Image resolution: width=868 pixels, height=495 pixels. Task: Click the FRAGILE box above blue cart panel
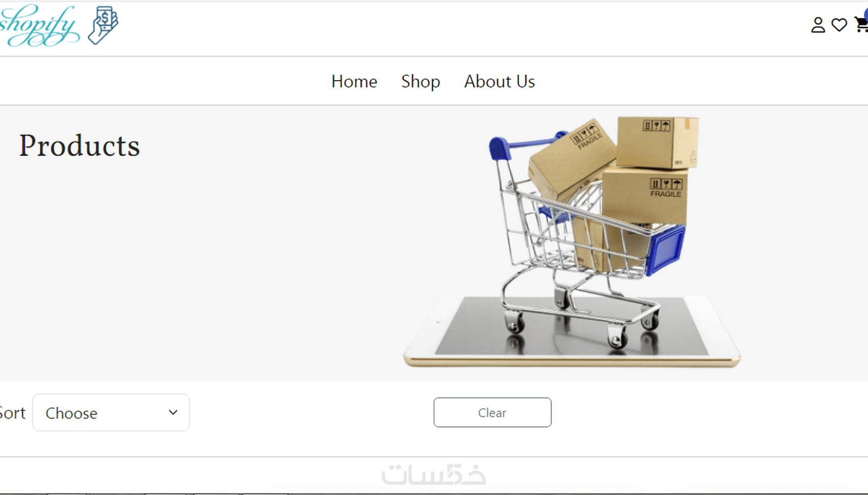pyautogui.click(x=644, y=196)
